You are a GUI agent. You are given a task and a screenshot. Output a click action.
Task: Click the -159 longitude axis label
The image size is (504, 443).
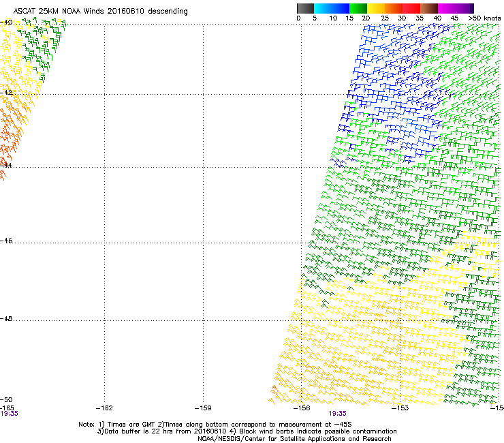click(x=203, y=408)
